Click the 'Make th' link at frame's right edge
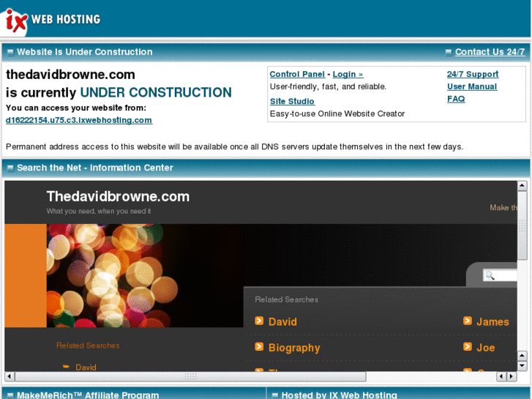Viewport: 532px width, 399px height. [503, 207]
